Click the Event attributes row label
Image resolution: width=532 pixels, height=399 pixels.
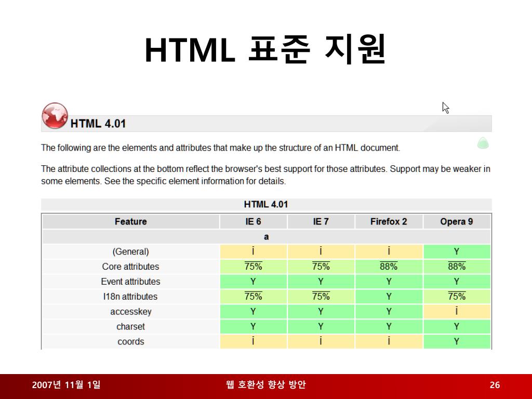tap(130, 282)
